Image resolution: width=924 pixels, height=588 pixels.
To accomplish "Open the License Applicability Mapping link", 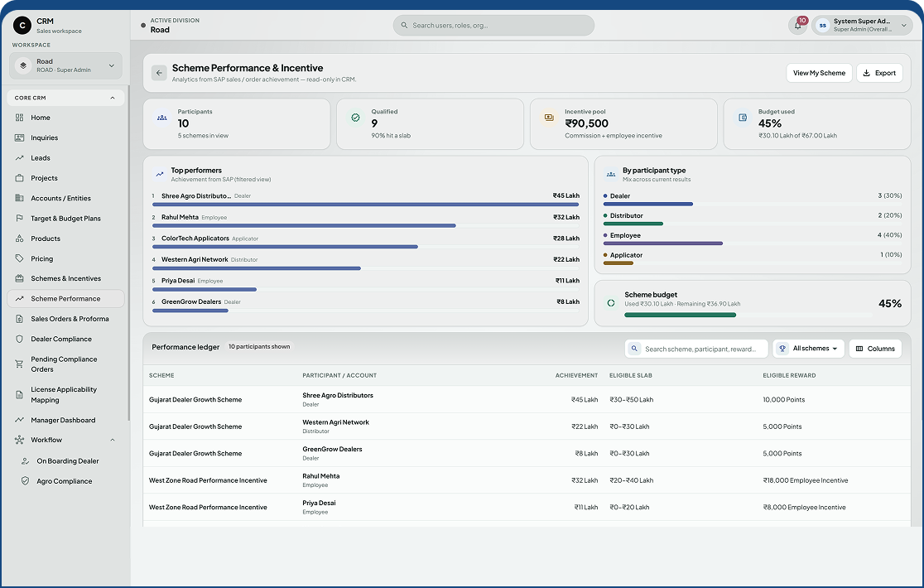I will tap(65, 395).
